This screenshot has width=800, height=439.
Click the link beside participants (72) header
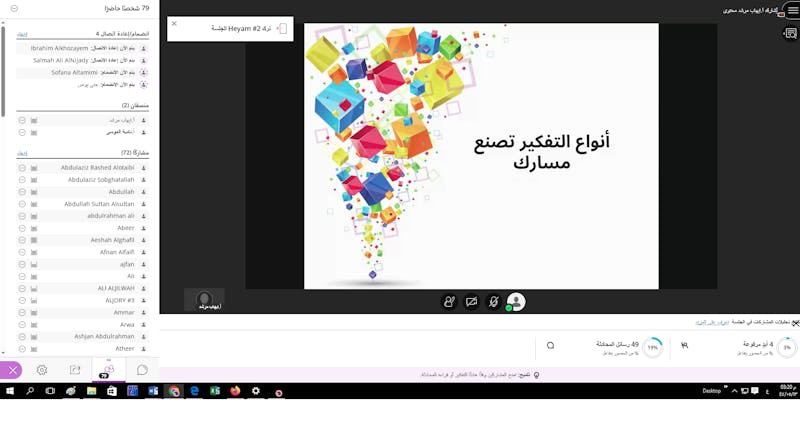22,153
